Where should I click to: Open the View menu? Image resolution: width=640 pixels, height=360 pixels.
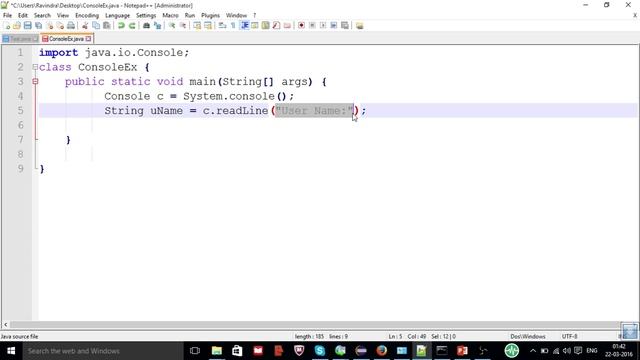click(x=62, y=16)
